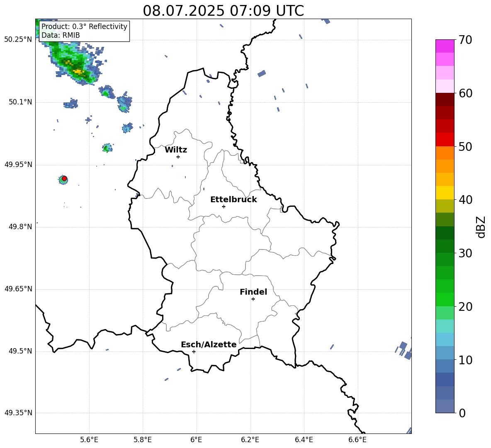
Task: Click the 49.5°N latitude label
Action: click(x=20, y=351)
